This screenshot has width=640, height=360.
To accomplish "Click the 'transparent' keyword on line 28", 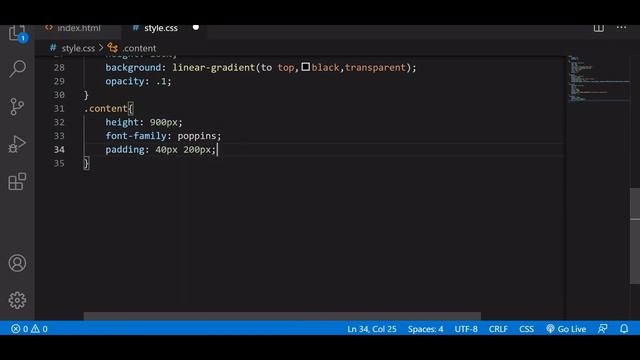I will (376, 67).
